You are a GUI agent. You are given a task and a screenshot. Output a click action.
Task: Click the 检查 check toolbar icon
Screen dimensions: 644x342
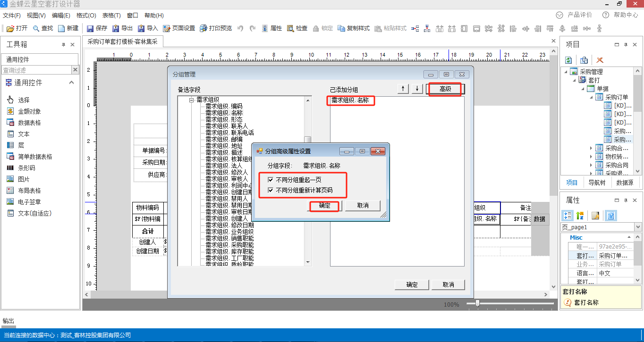click(290, 28)
